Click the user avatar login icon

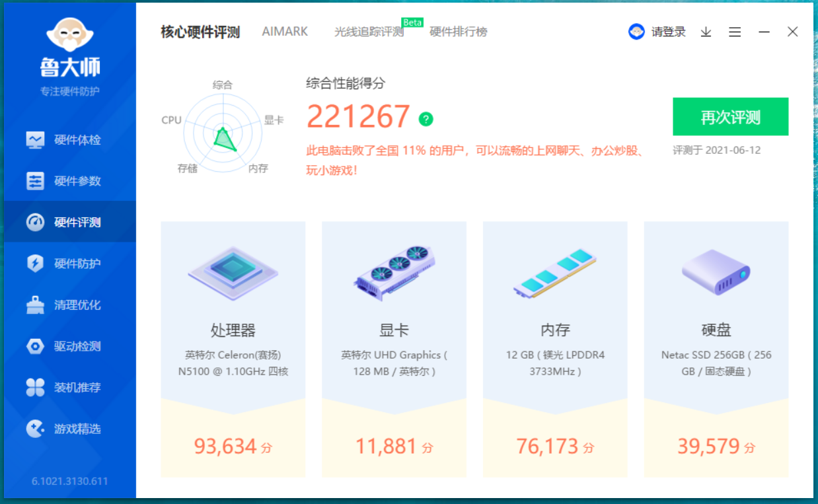coord(636,32)
